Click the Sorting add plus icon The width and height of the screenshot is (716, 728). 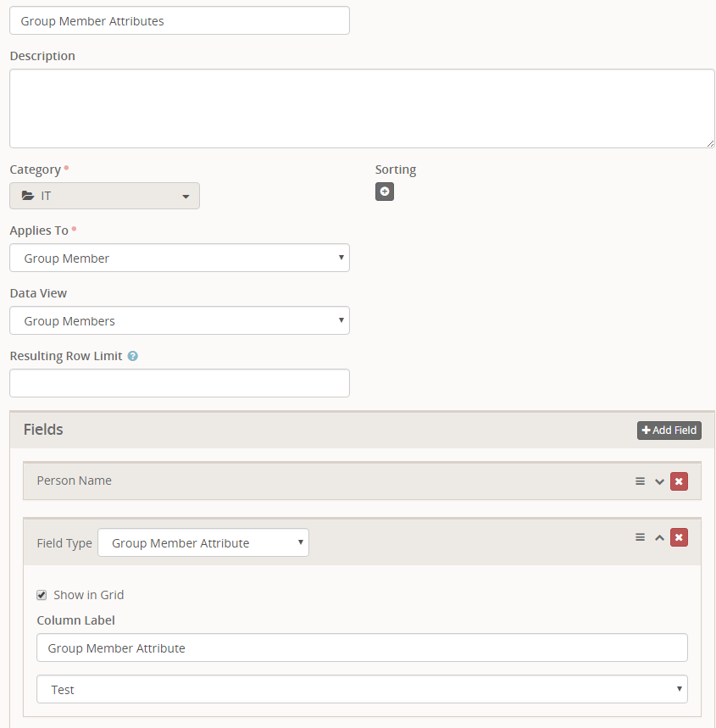[x=385, y=192]
